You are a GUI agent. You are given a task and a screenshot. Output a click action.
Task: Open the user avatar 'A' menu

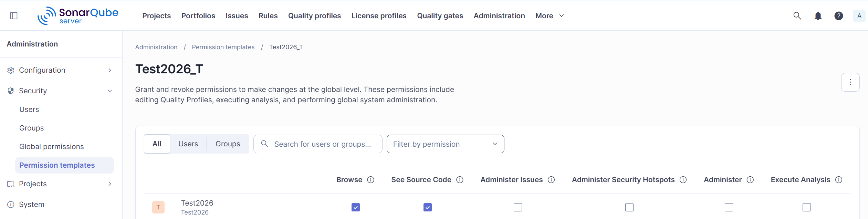(859, 16)
